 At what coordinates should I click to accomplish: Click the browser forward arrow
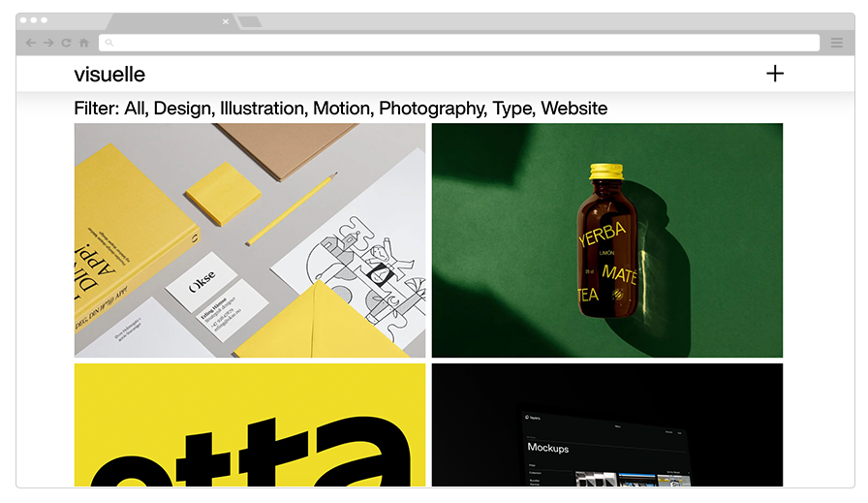(x=48, y=43)
